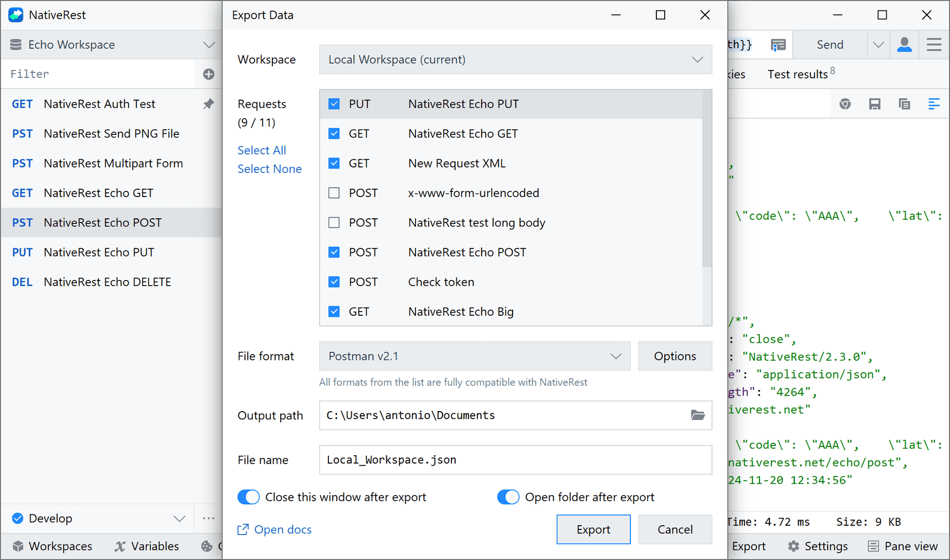Edit the Local_Workspace.json file name field
950x560 pixels.
pyautogui.click(x=515, y=460)
